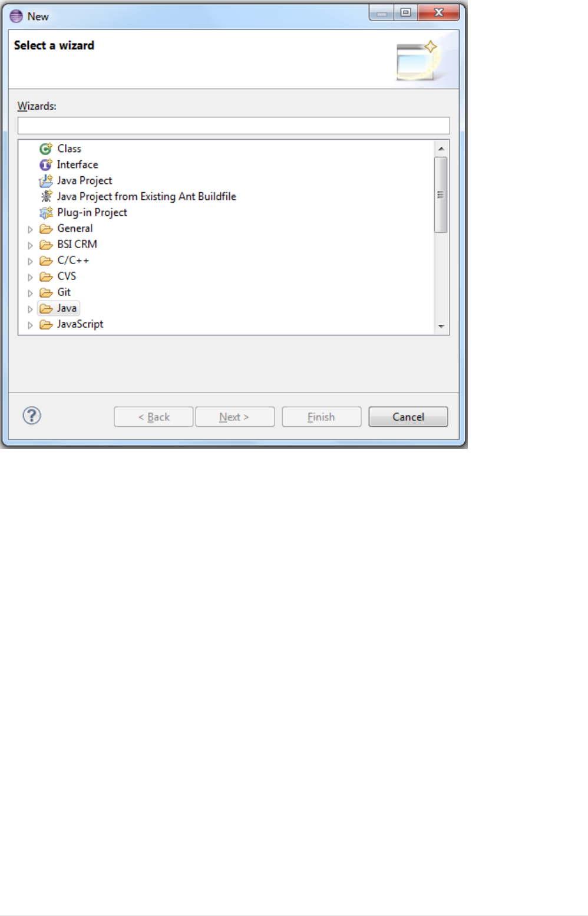
Task: Click the Git folder icon
Action: [46, 292]
